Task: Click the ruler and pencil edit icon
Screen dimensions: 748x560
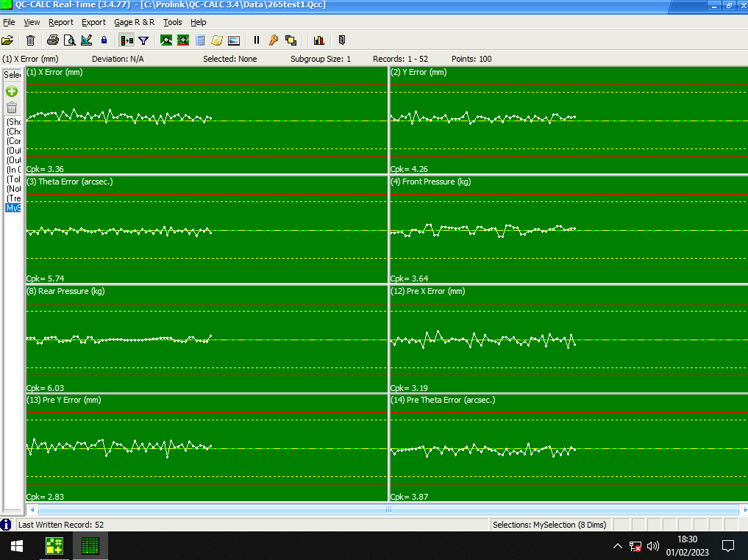Action: (86, 40)
